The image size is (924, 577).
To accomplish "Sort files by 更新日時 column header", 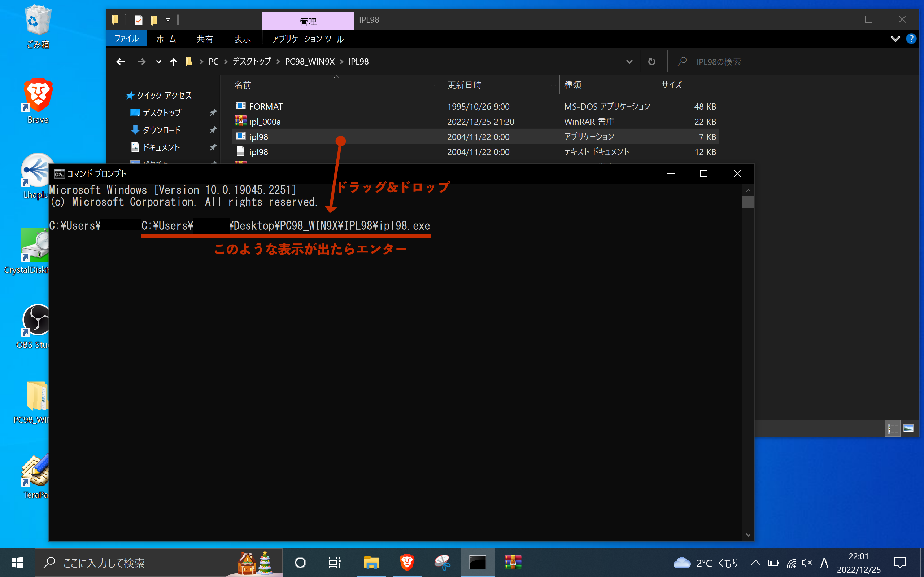I will click(x=465, y=85).
